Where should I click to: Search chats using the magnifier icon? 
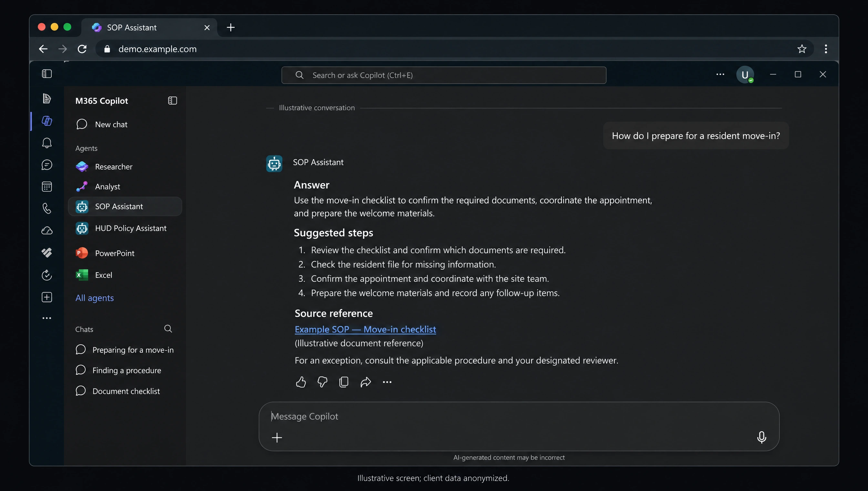pos(168,329)
